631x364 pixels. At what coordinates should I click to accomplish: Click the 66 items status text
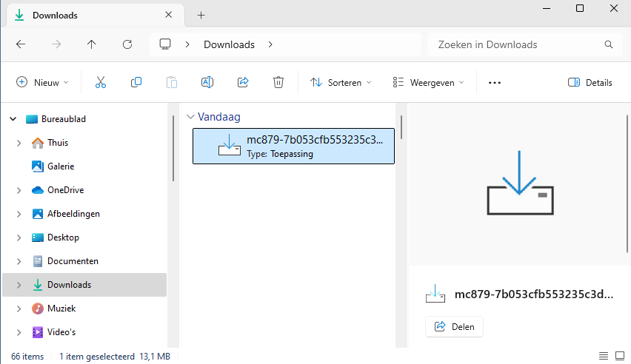[x=27, y=357]
